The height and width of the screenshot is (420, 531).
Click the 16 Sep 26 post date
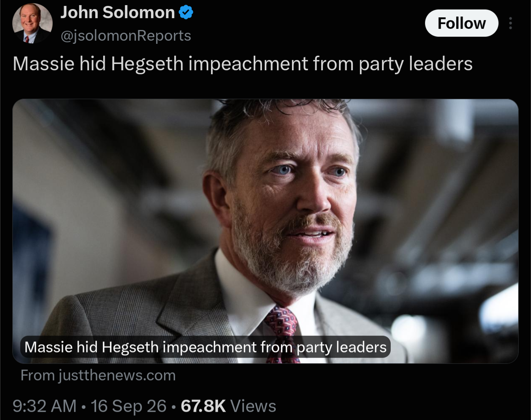[x=129, y=406]
